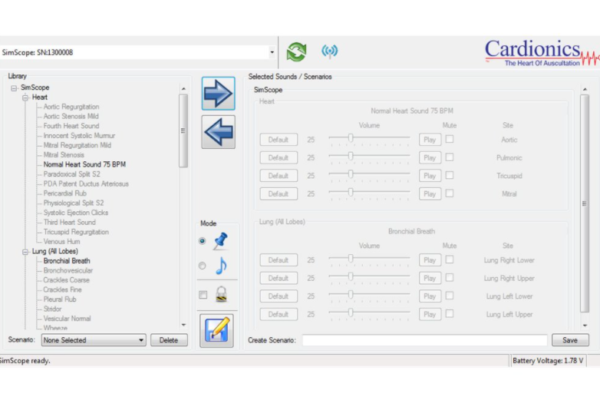
Task: Click Default button for Lung Left Lower
Action: (x=278, y=296)
